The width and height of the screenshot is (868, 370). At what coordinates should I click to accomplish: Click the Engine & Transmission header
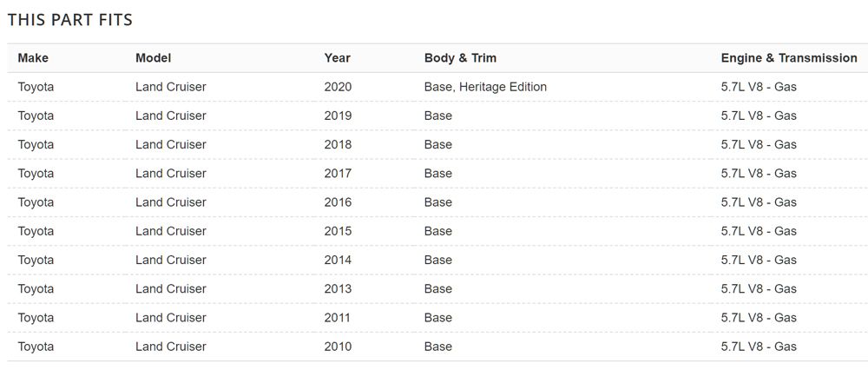point(789,57)
